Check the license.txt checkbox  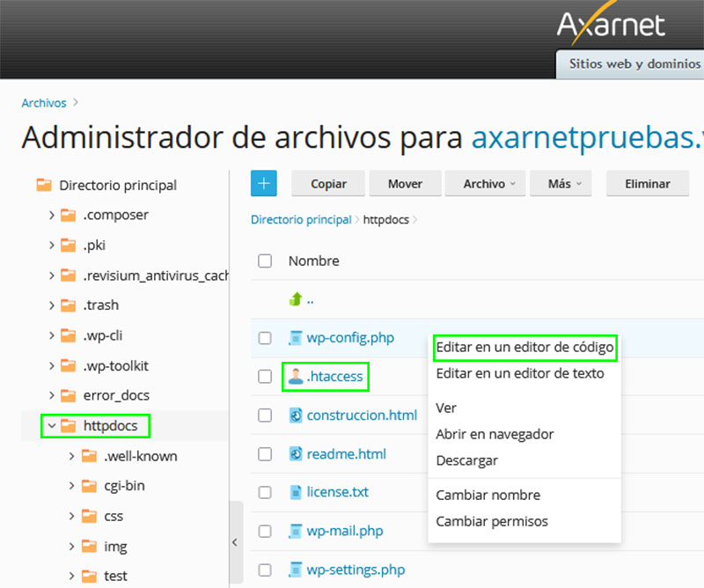pyautogui.click(x=265, y=492)
